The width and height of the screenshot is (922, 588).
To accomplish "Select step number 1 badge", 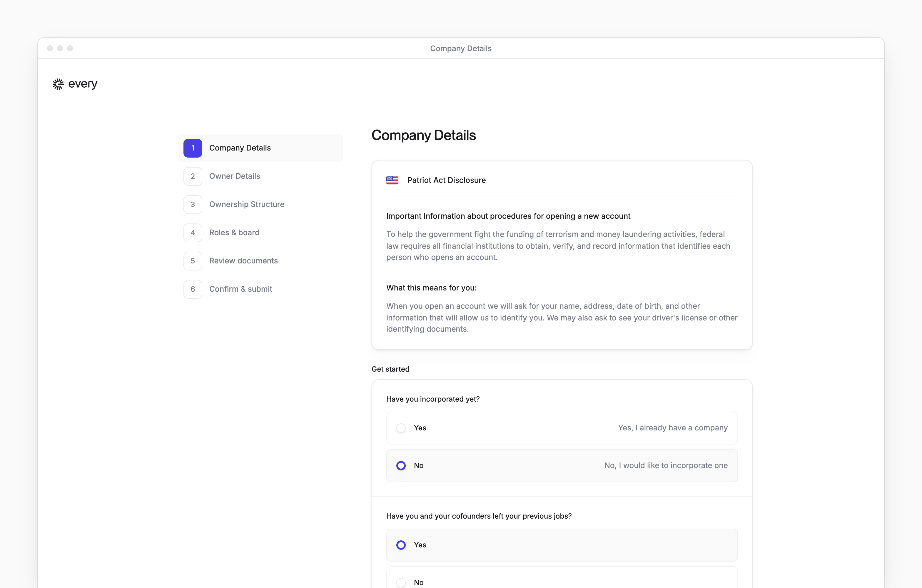I will pyautogui.click(x=193, y=148).
